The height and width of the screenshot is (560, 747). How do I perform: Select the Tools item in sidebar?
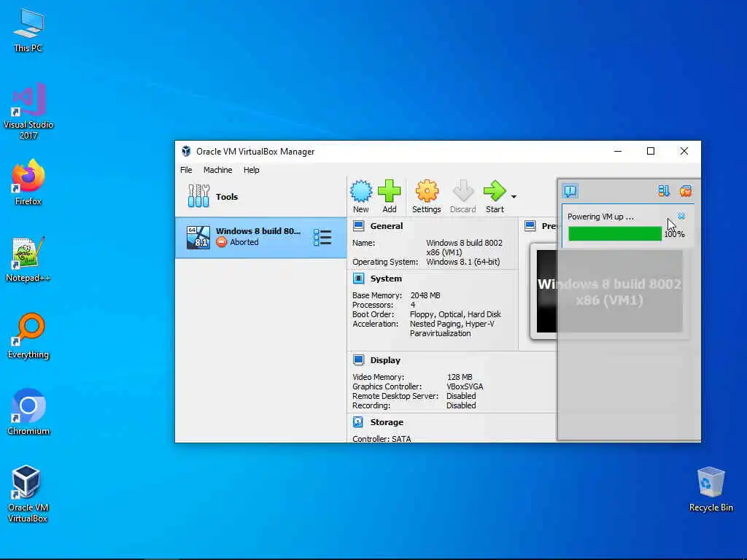click(x=260, y=197)
